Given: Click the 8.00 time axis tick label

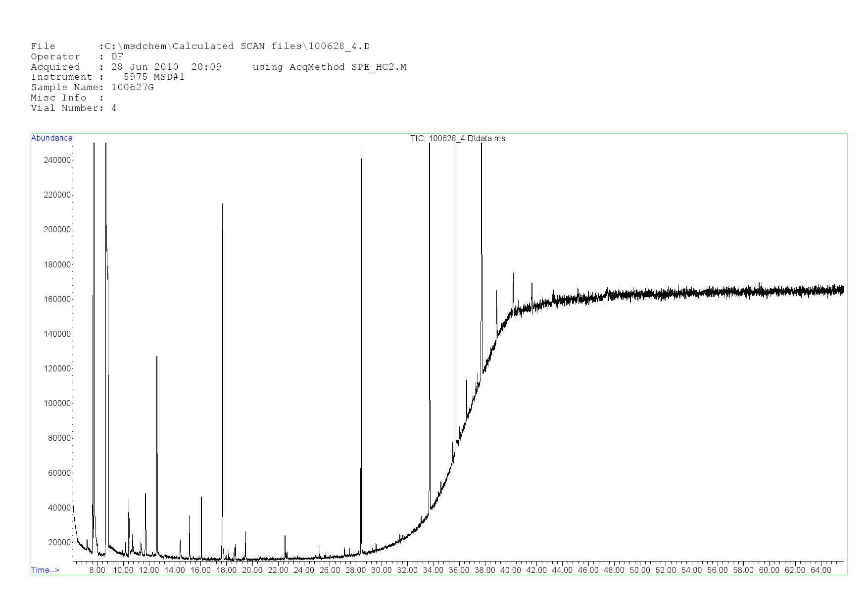Looking at the screenshot, I should click(97, 570).
